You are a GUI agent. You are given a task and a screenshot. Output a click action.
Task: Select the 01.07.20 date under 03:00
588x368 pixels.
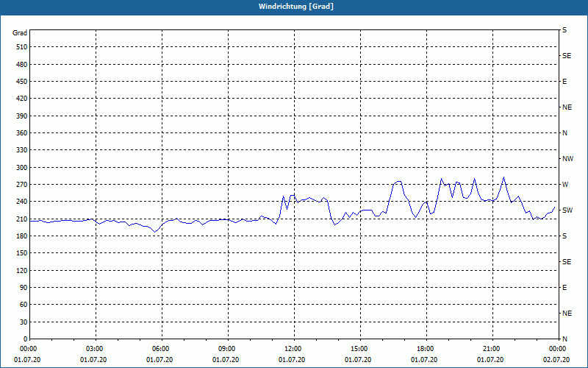click(x=93, y=360)
